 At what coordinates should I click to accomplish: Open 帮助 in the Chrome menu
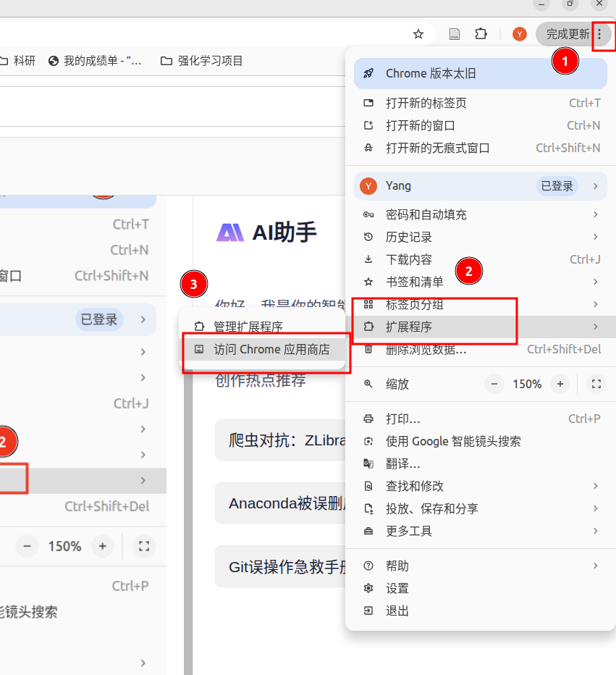click(x=481, y=566)
